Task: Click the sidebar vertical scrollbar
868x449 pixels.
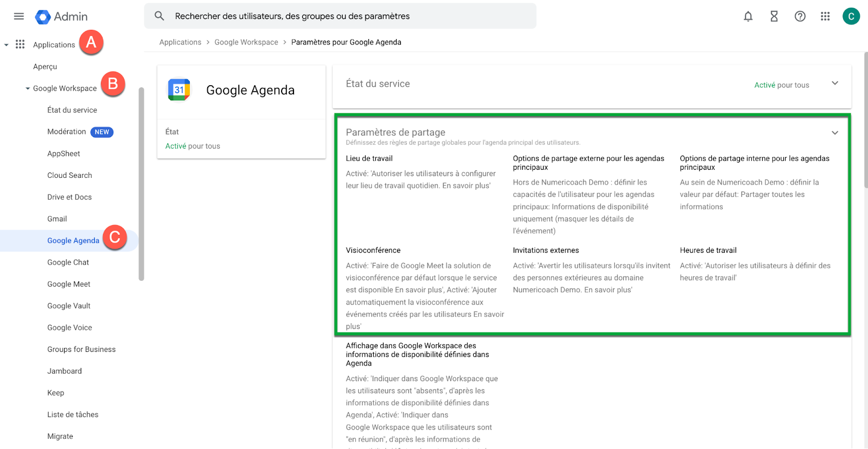Action: pos(142,184)
